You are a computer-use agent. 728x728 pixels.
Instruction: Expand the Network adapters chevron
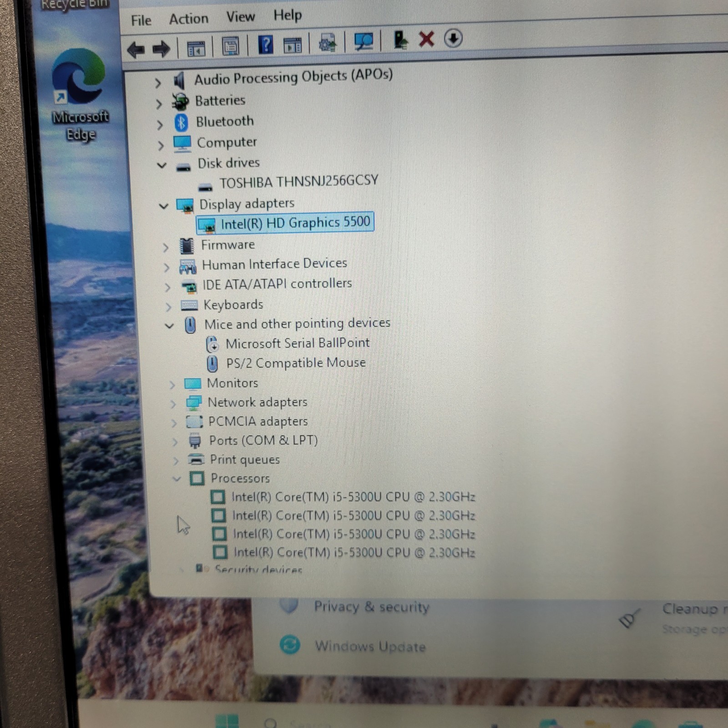pos(173,404)
